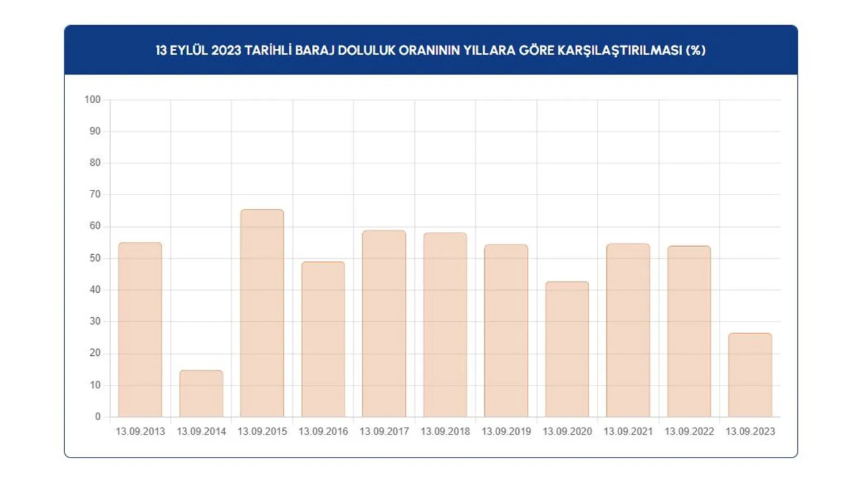The image size is (868, 488).
Task: Click the 13.09.2020 x-axis date label
Action: pyautogui.click(x=567, y=432)
